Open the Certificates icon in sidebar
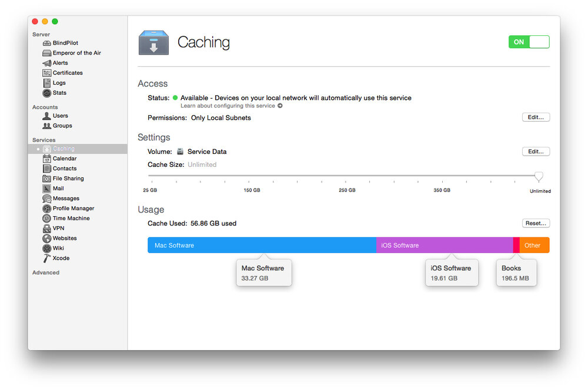This screenshot has width=588, height=390. (47, 73)
